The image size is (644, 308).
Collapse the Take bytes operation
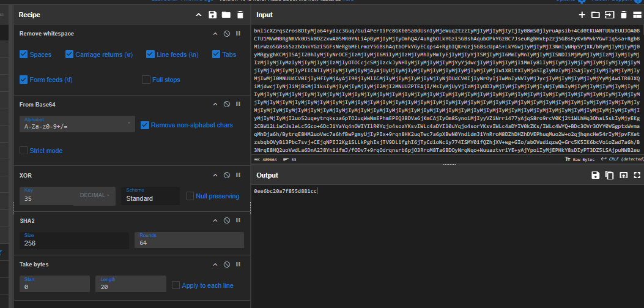pos(215,265)
